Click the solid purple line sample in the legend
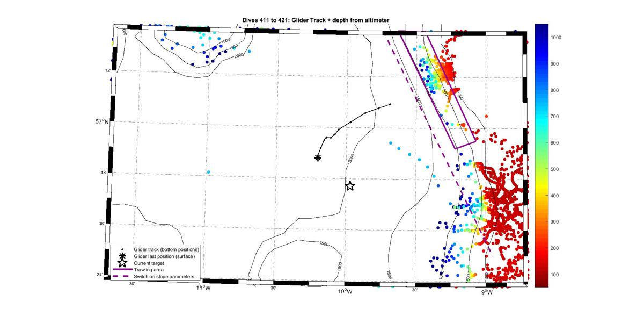644x323 pixels. point(122,270)
